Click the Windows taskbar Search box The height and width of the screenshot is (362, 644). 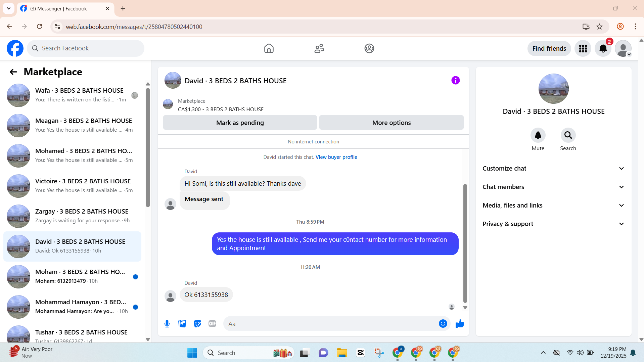pos(248,353)
